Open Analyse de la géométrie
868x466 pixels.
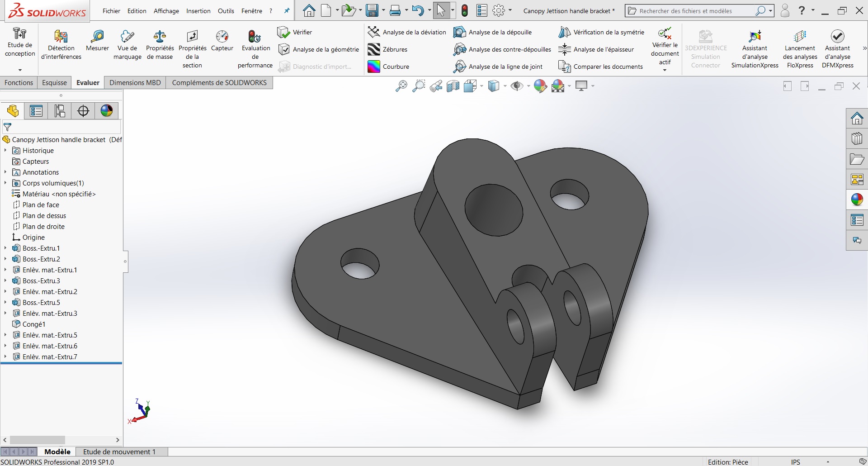tap(318, 49)
